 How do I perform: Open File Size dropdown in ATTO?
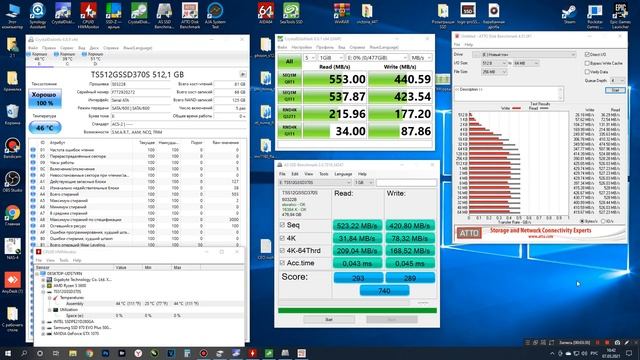tap(494, 72)
